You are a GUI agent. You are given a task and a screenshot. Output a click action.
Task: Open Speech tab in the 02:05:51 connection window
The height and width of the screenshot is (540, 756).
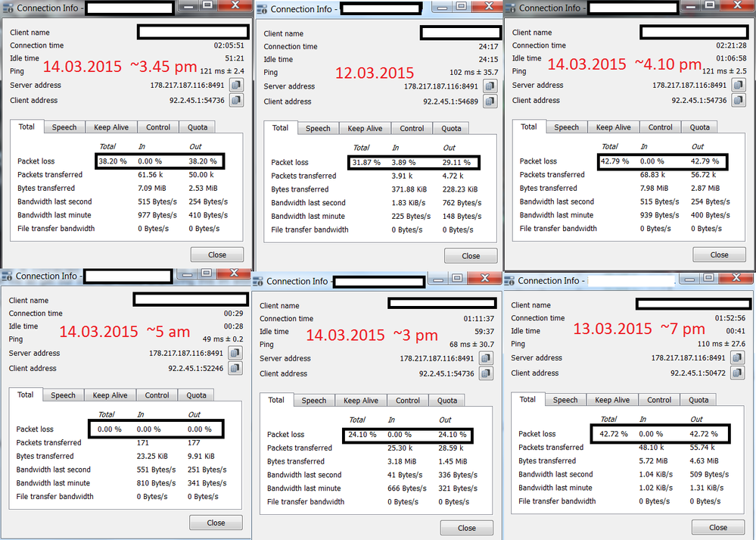tap(64, 127)
